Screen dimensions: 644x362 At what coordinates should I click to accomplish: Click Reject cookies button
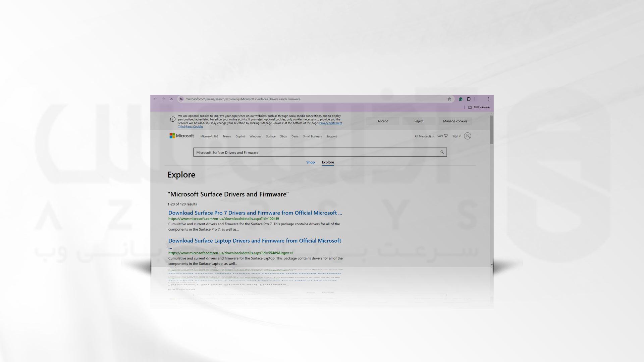click(x=418, y=121)
